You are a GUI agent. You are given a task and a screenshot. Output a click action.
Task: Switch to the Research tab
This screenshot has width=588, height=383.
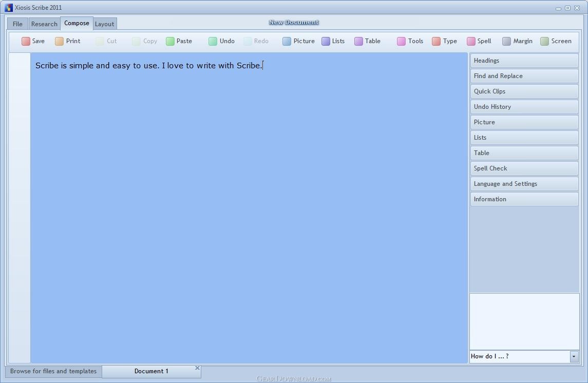(x=44, y=24)
